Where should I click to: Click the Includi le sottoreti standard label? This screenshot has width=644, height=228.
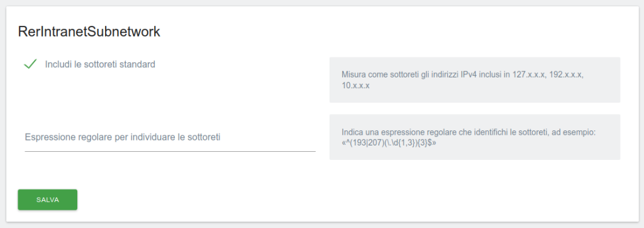coord(100,65)
